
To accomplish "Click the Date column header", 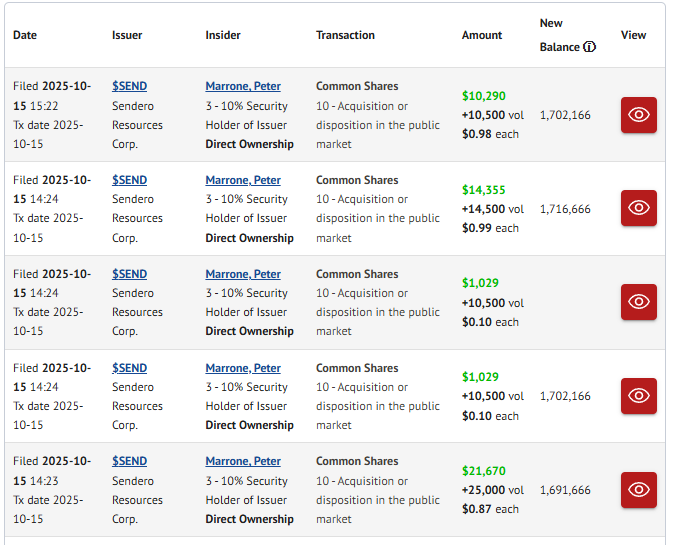I will pos(25,35).
